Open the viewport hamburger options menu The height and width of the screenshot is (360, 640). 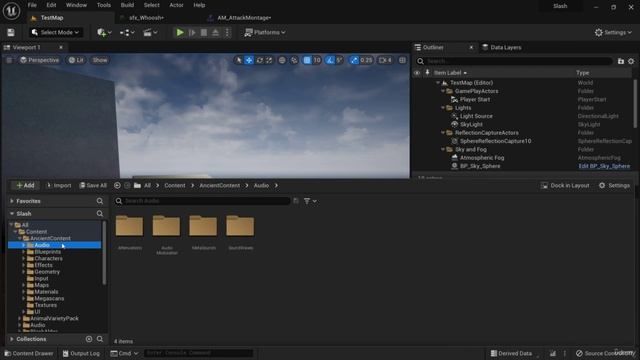tap(9, 60)
